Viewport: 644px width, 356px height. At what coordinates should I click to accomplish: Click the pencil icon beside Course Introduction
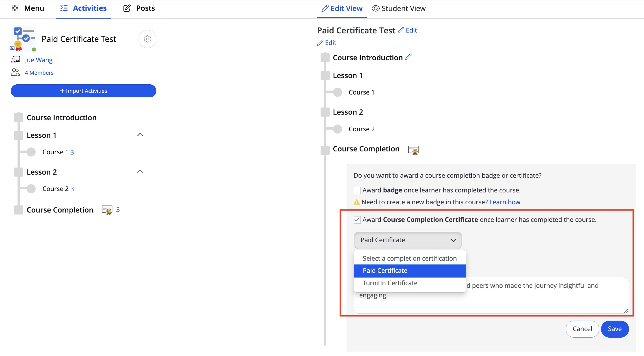coord(408,57)
